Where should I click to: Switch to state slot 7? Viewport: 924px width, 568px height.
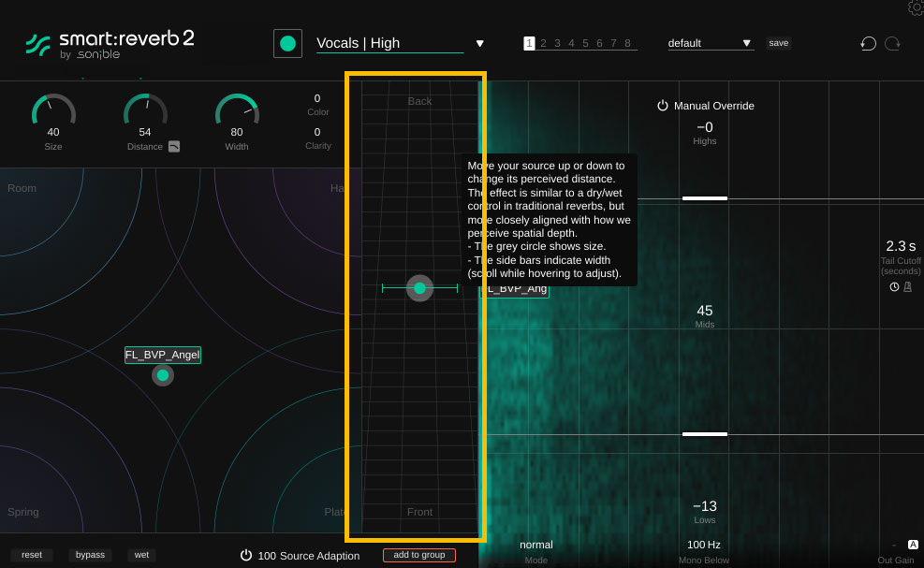[613, 43]
